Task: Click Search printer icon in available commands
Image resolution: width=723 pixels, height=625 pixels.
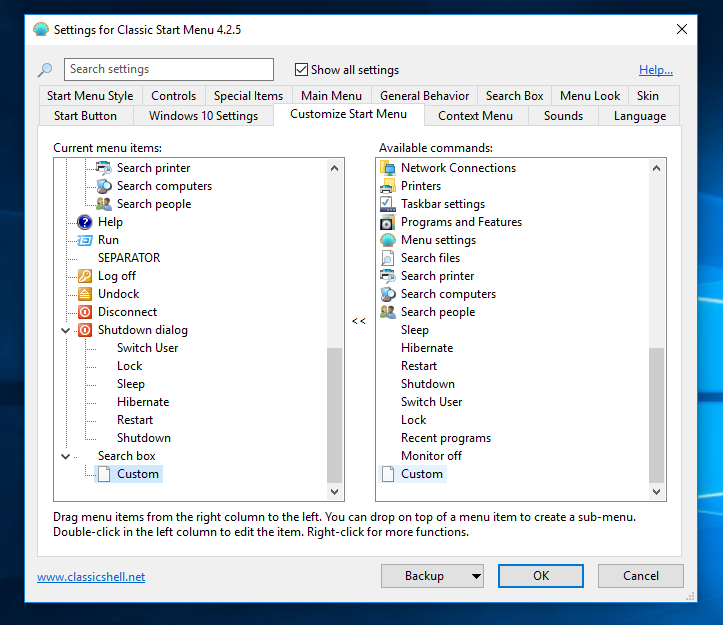Action: pos(388,276)
